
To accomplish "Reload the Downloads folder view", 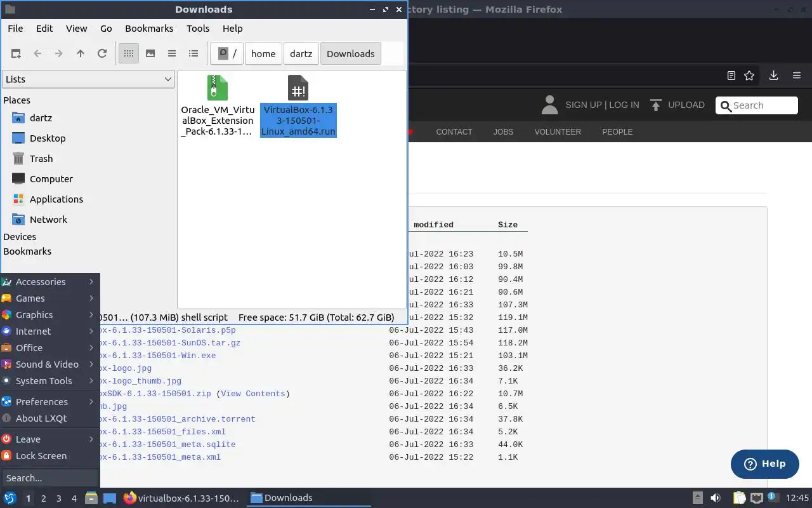I will click(x=102, y=54).
